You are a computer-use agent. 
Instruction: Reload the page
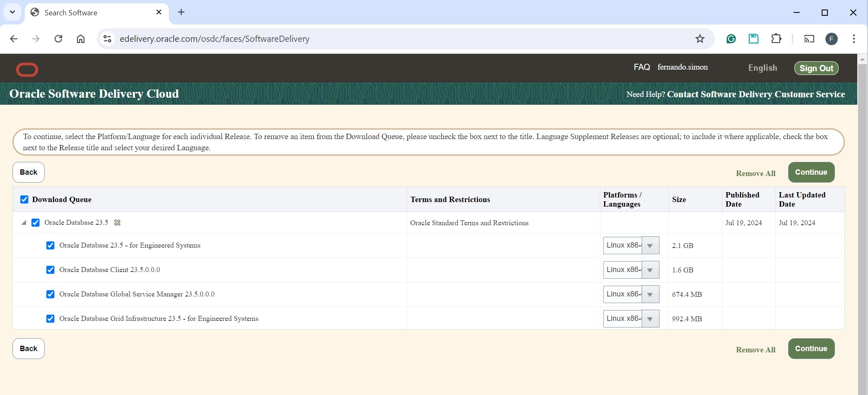(58, 39)
